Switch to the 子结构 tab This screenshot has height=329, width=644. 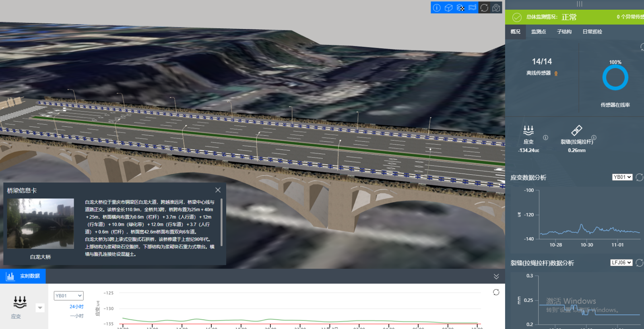(x=564, y=31)
